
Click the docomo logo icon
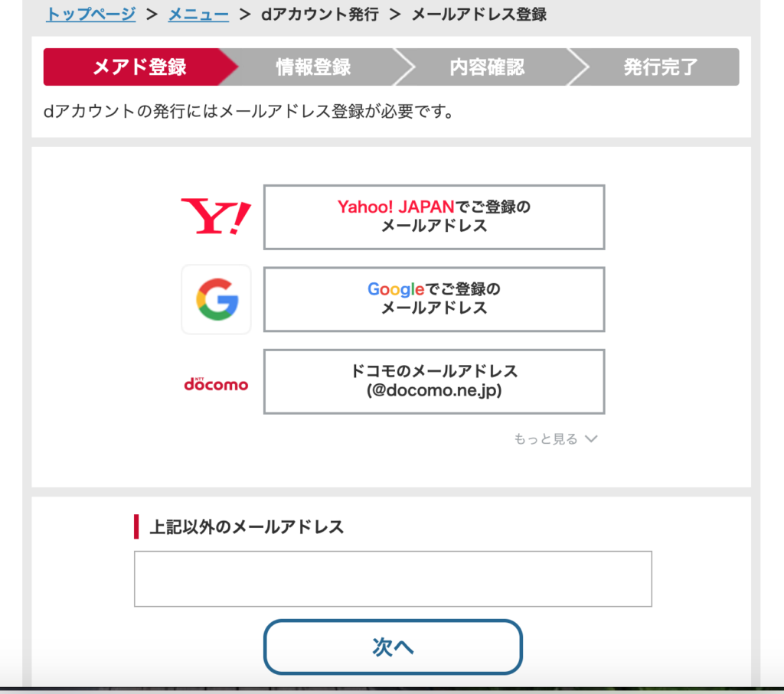pos(216,383)
